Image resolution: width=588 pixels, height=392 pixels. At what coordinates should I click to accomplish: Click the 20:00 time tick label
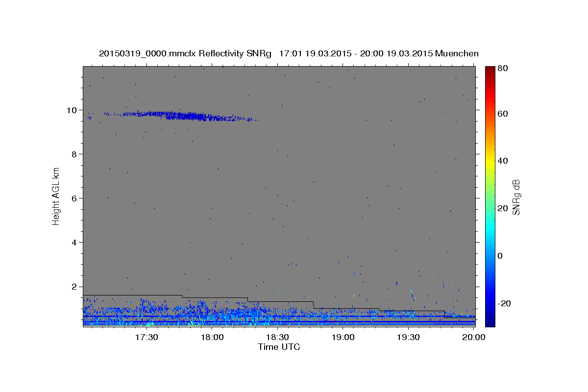[474, 337]
